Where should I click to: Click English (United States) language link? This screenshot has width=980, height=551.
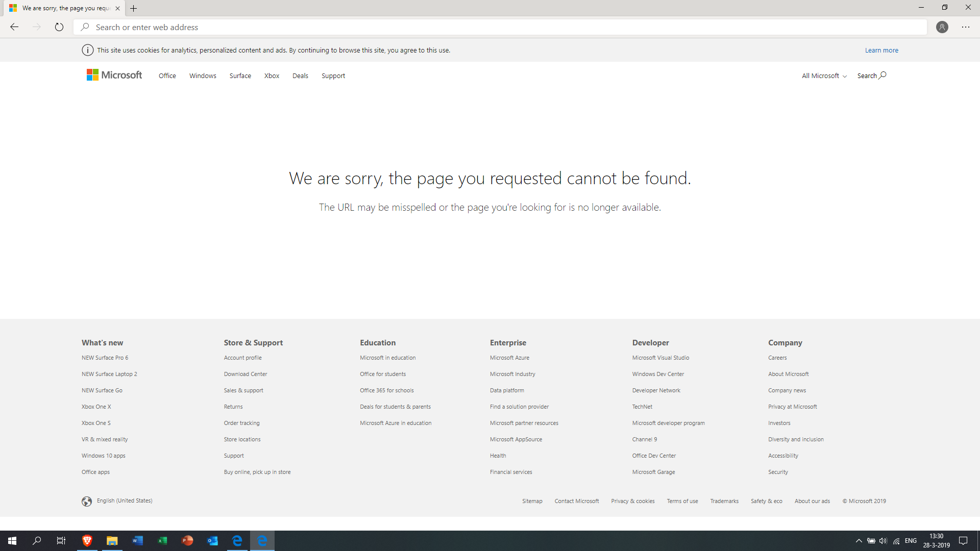125,500
